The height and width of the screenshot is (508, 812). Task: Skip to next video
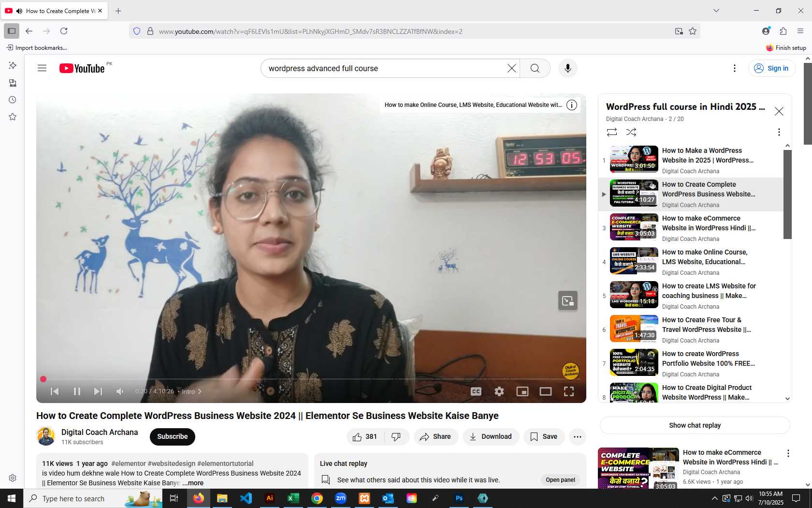pos(98,391)
